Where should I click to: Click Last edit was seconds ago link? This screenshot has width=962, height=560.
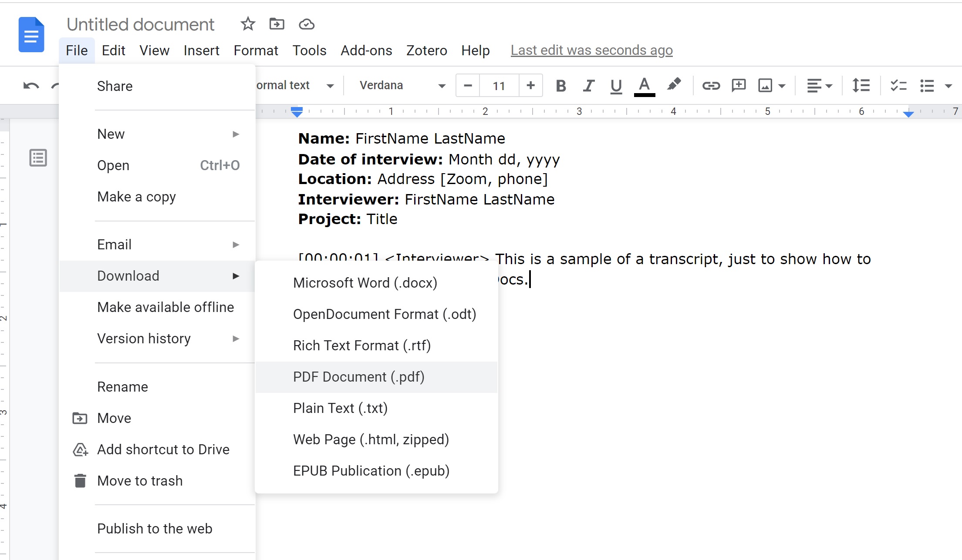point(591,50)
